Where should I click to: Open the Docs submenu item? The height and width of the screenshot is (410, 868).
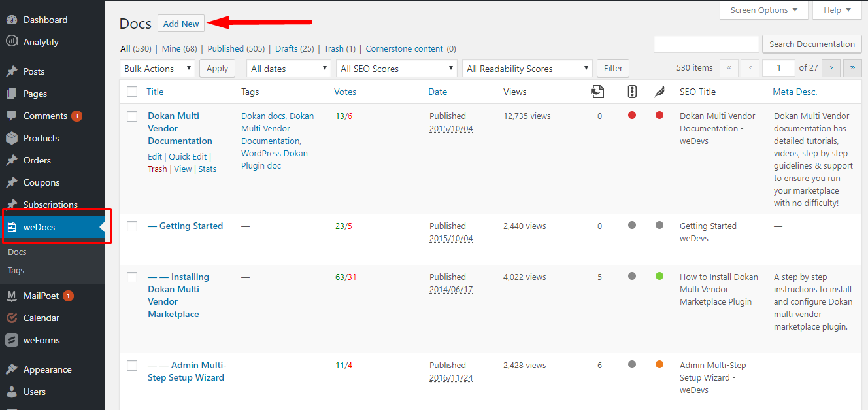(x=17, y=252)
